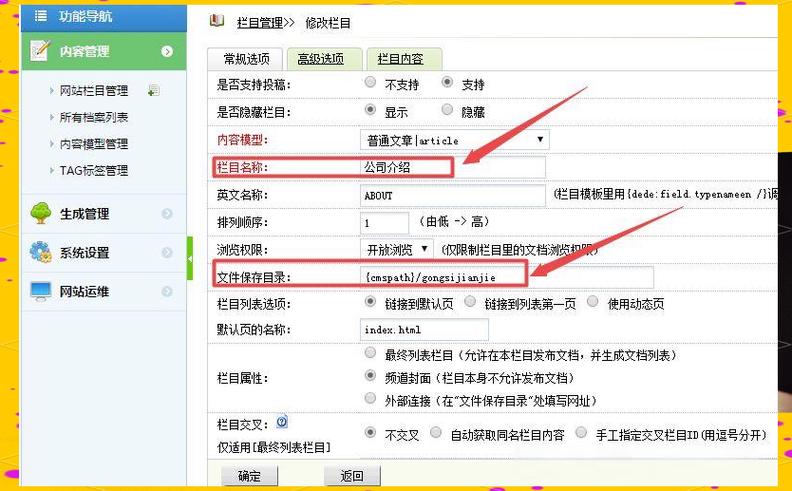
Task: Open 内容模型管理 in sidebar
Action: [94, 144]
